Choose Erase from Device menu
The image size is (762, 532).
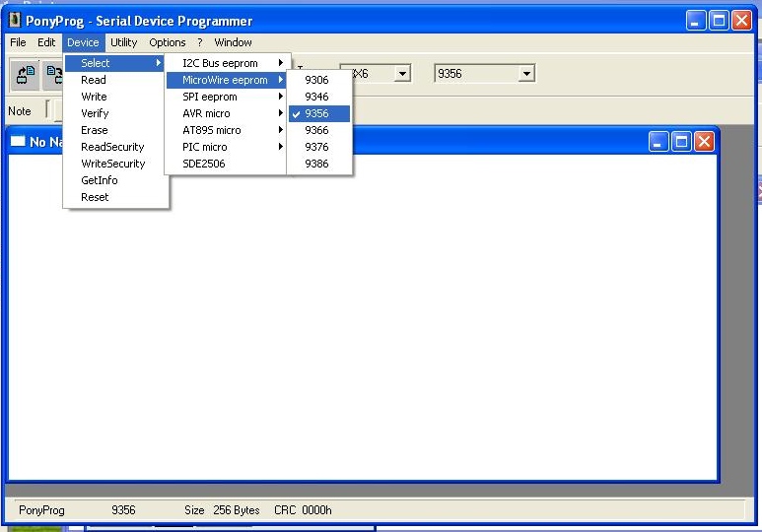click(x=116, y=130)
